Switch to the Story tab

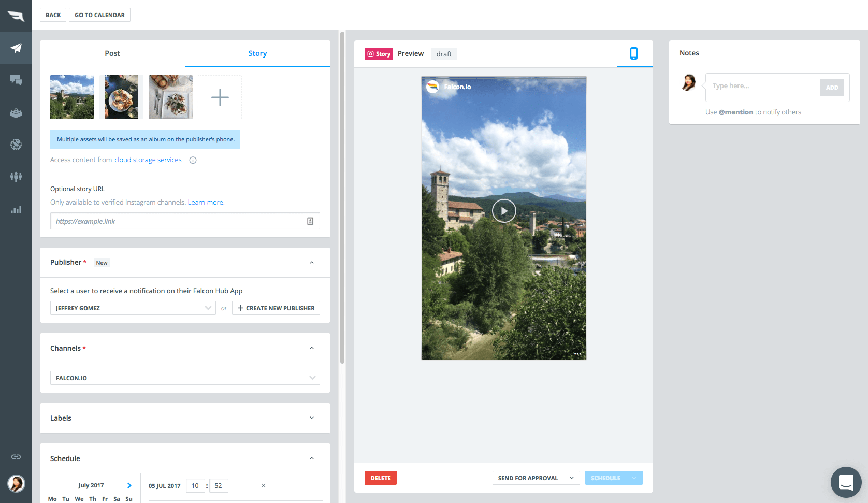257,53
